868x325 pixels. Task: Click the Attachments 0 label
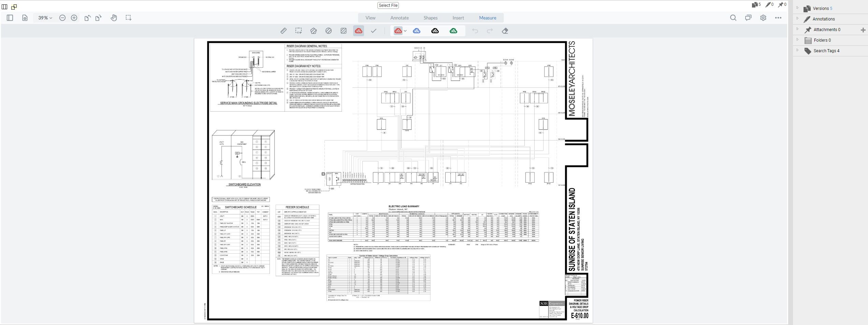[827, 30]
